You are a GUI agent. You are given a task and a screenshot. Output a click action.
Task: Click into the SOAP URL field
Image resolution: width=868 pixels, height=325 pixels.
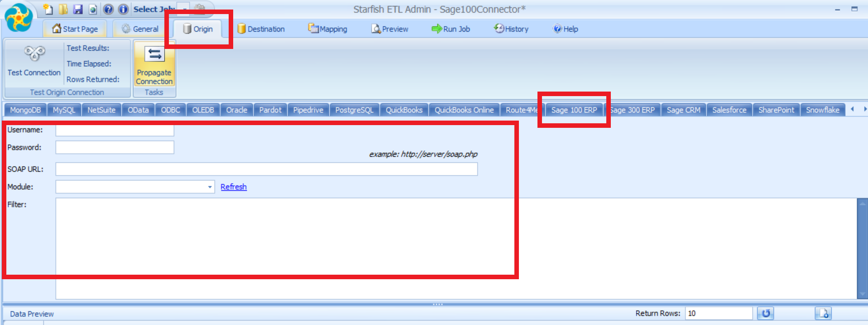tap(267, 169)
